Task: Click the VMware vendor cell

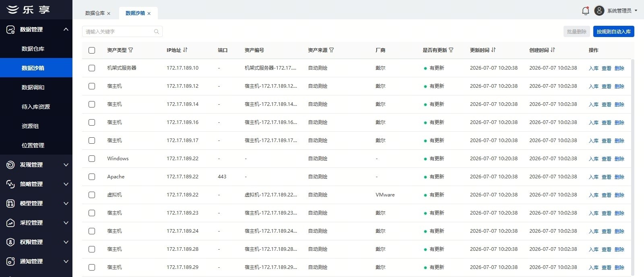Action: pos(385,195)
